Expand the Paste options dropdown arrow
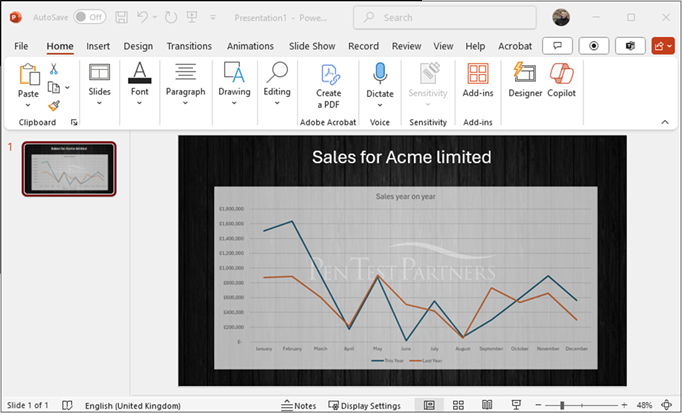This screenshot has width=682, height=413. tap(28, 105)
